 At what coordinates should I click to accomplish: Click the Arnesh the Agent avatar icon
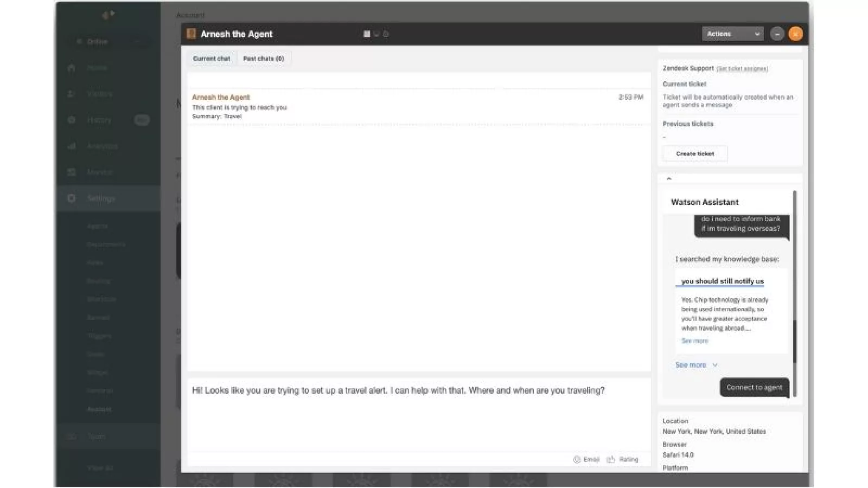191,34
